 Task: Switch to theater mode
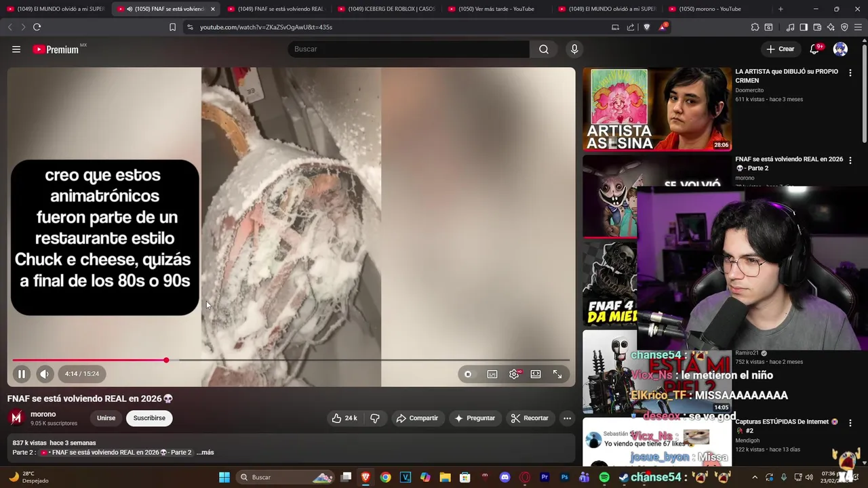pos(536,374)
